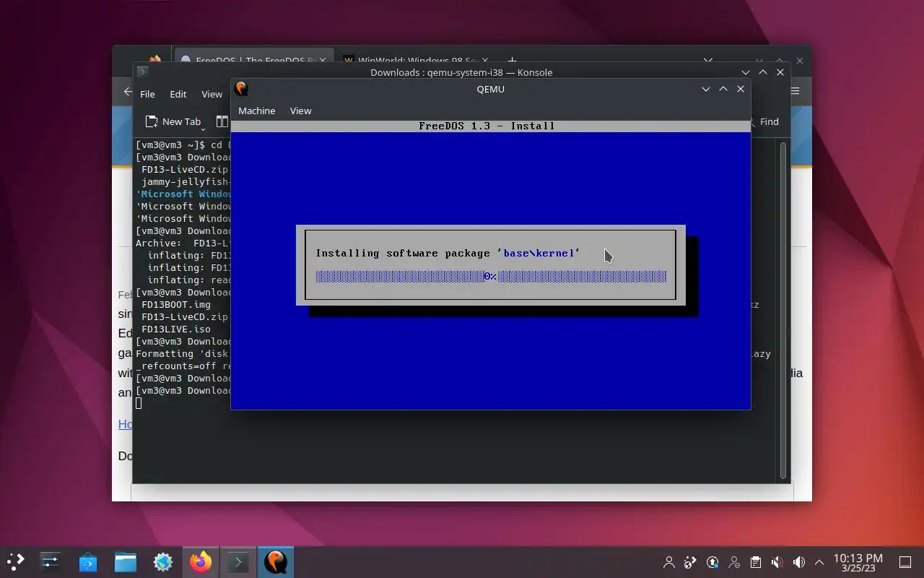Maximize the QEMU window

[x=723, y=89]
